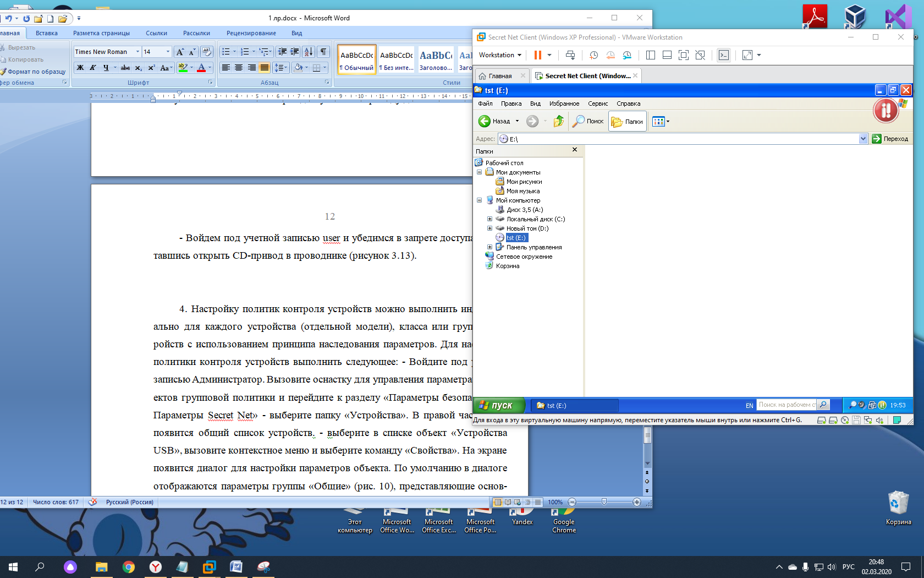Sort text alphabetically in Word
Viewport: 924px width, 578px height.
point(309,52)
